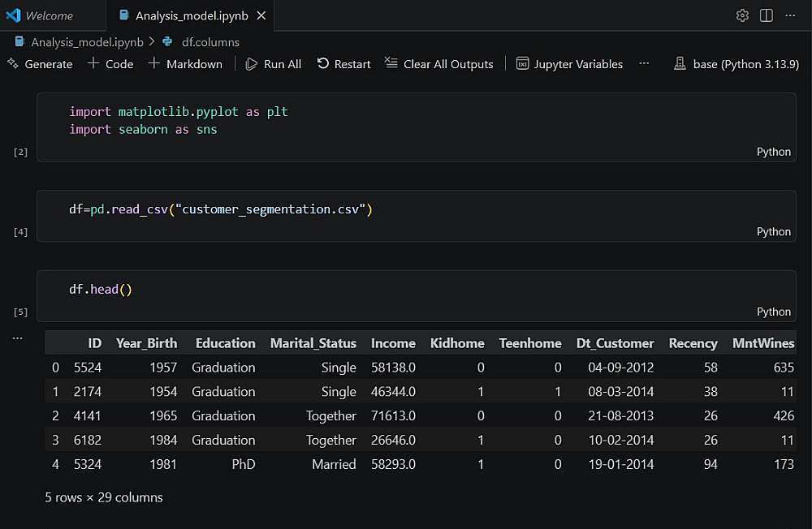This screenshot has width=812, height=529.
Task: Click df.columns breadcrumb item
Action: (209, 41)
